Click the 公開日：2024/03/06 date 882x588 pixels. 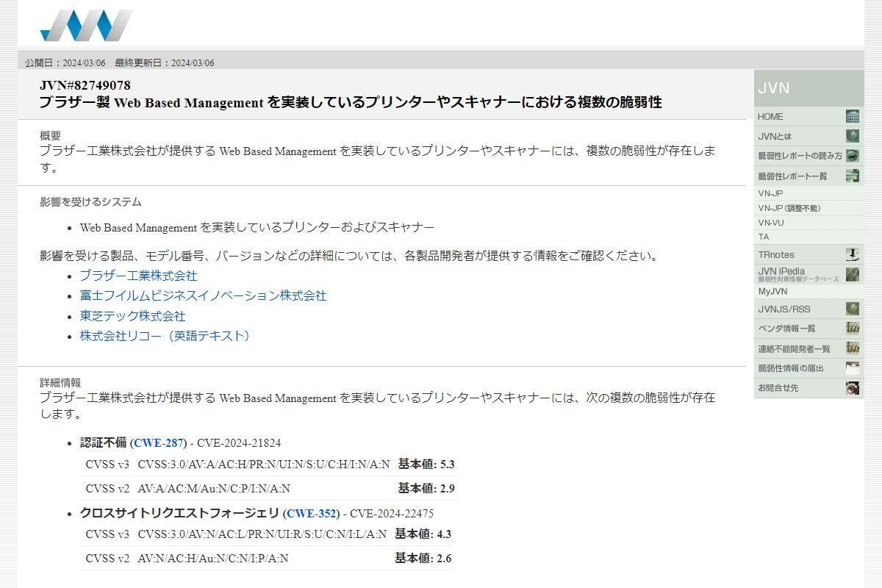click(65, 62)
